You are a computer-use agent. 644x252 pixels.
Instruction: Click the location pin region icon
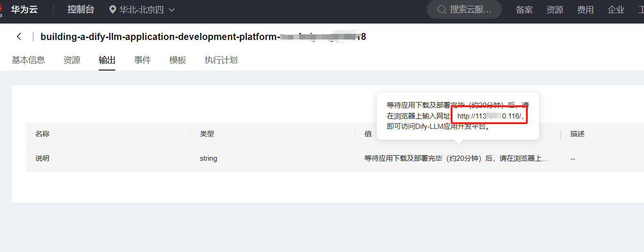tap(112, 10)
